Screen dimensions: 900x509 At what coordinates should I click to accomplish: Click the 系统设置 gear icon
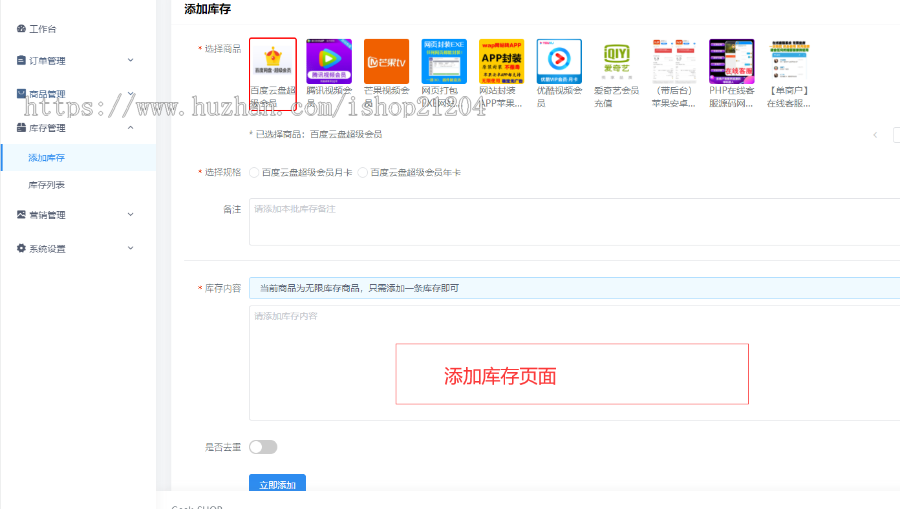21,248
